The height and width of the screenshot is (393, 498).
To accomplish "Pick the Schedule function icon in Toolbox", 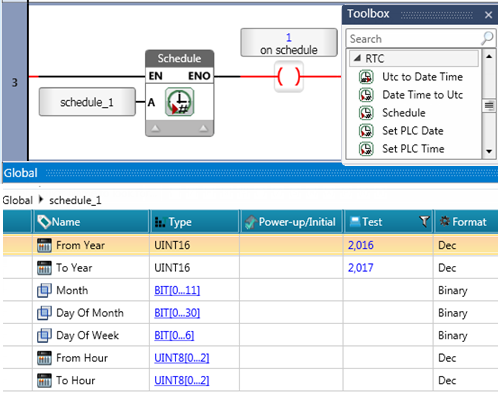I will point(366,113).
